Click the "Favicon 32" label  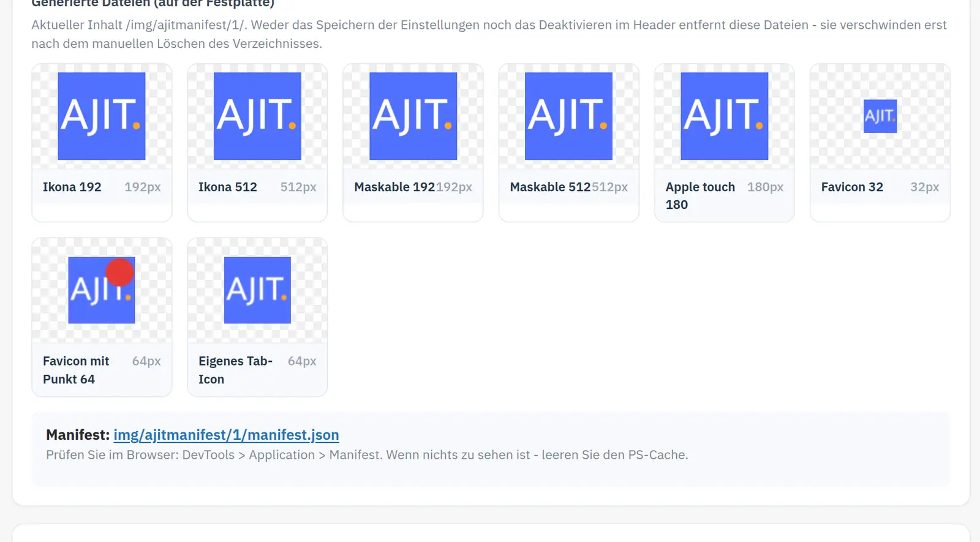[x=852, y=187]
